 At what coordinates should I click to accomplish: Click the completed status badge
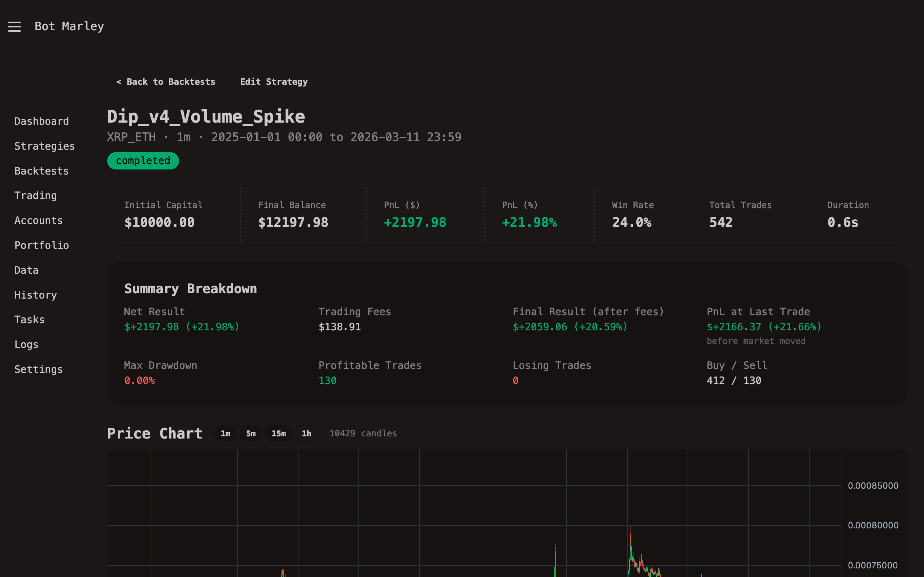click(x=143, y=161)
